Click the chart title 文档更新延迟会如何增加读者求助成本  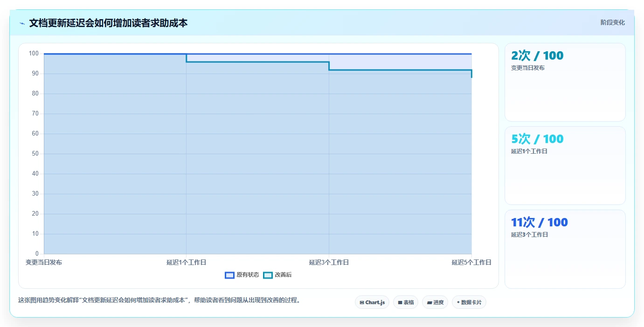click(108, 23)
